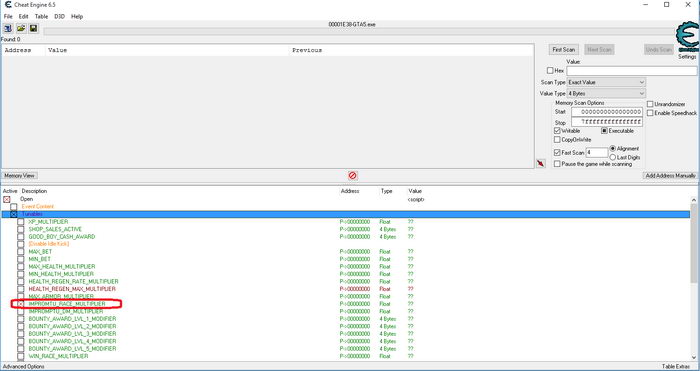This screenshot has width=700, height=371.
Task: Click the Memory View button
Action: point(19,175)
